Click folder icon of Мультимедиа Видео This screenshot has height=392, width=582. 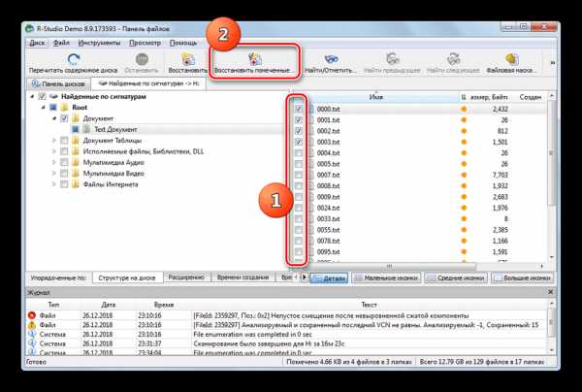(x=76, y=174)
